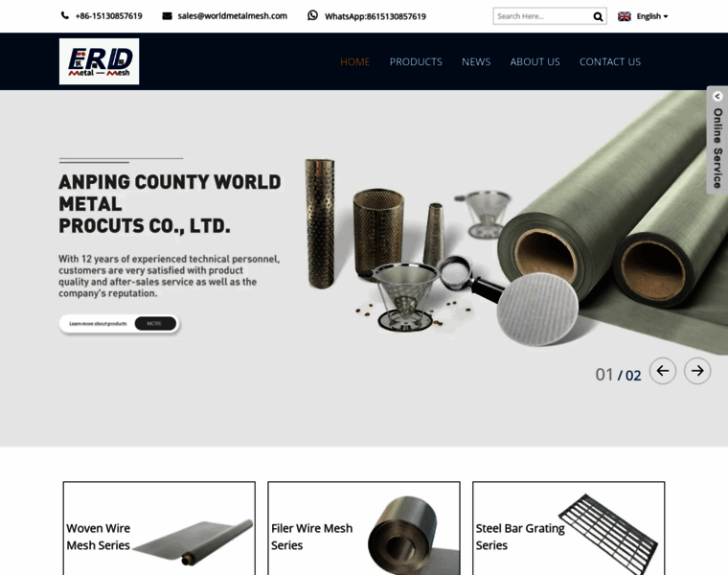Open the PRODUCTS menu item
Image resolution: width=728 pixels, height=575 pixels.
point(416,61)
